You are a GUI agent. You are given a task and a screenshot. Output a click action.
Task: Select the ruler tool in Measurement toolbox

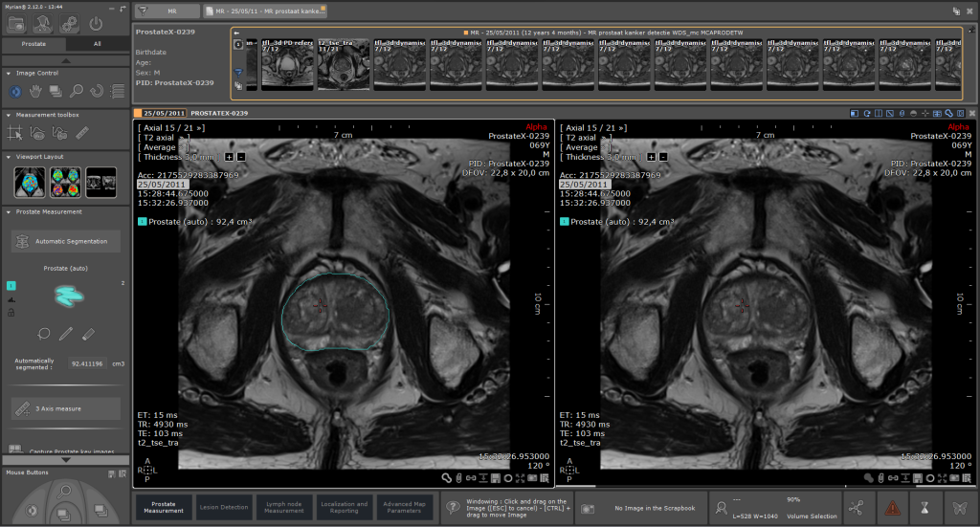pyautogui.click(x=82, y=133)
